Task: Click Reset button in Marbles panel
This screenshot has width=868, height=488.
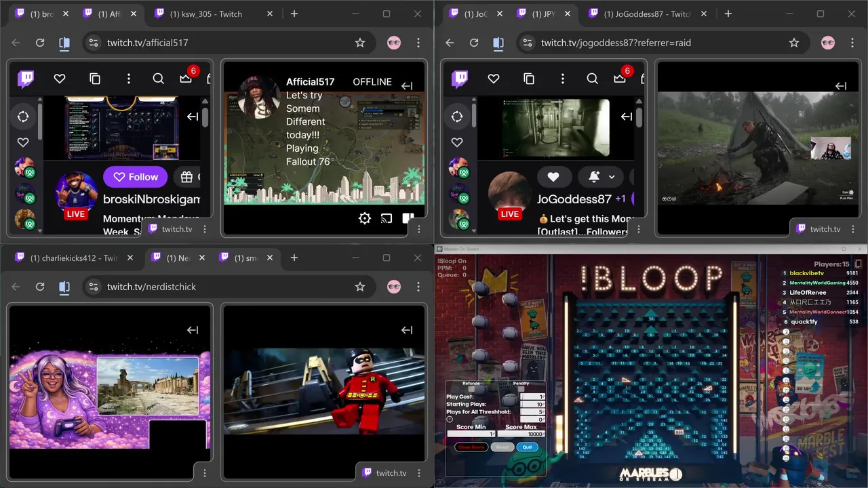Action: [x=502, y=447]
